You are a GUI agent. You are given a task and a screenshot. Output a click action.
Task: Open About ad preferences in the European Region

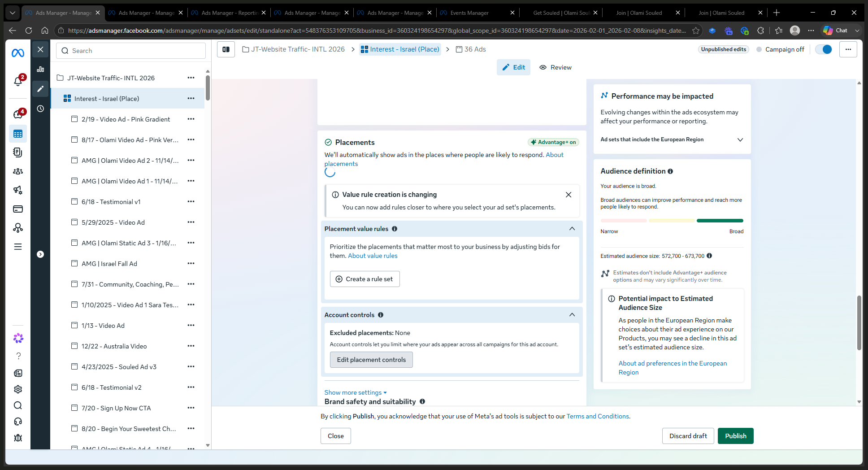673,368
